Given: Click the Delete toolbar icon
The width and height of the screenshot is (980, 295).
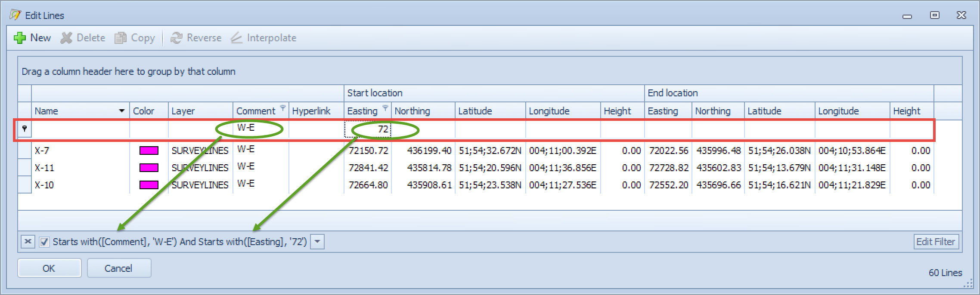Looking at the screenshot, I should [x=66, y=38].
